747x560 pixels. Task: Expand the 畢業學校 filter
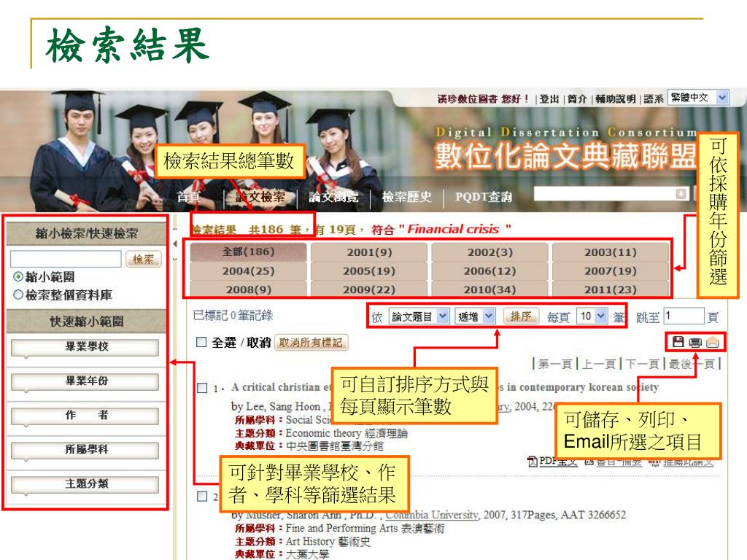85,347
